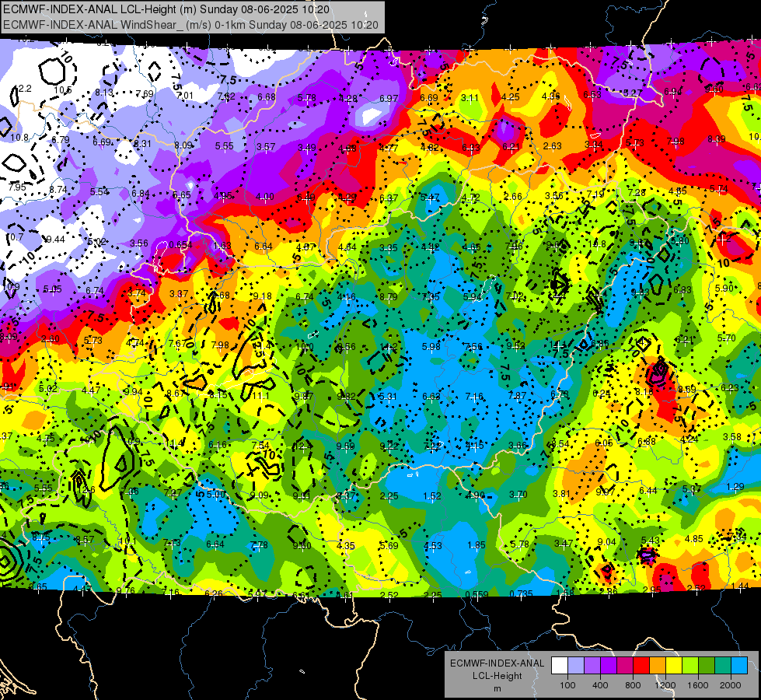Click the legend tick label 1200
This screenshot has width=761, height=700.
click(665, 685)
